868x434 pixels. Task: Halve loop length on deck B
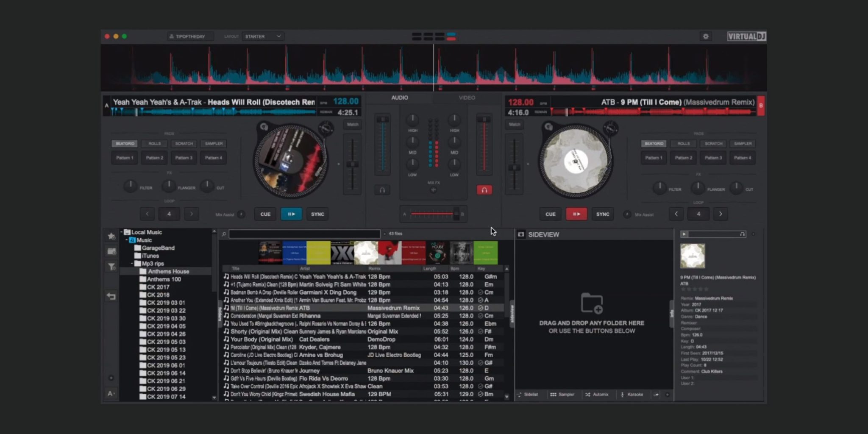[x=676, y=214]
